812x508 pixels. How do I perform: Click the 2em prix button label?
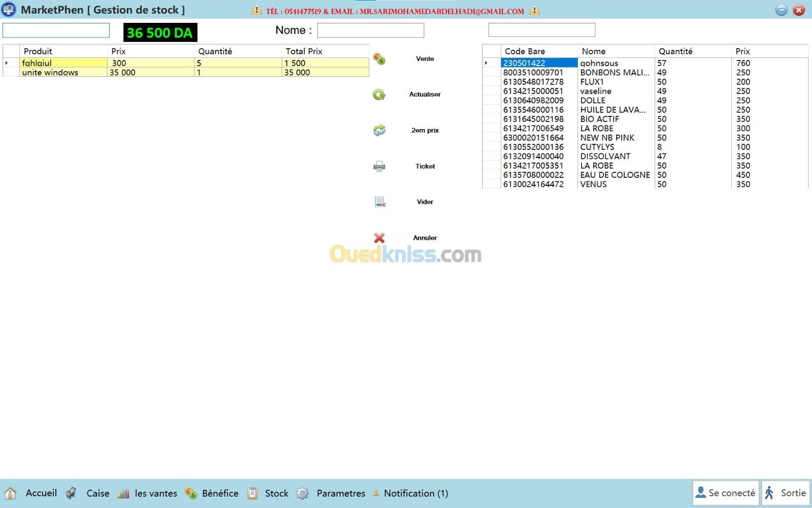coord(425,131)
